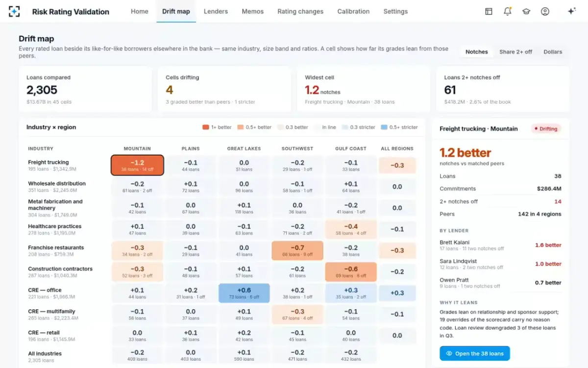
Task: Select Franchise restaurants Mountain −0.3 cell
Action: [137, 251]
